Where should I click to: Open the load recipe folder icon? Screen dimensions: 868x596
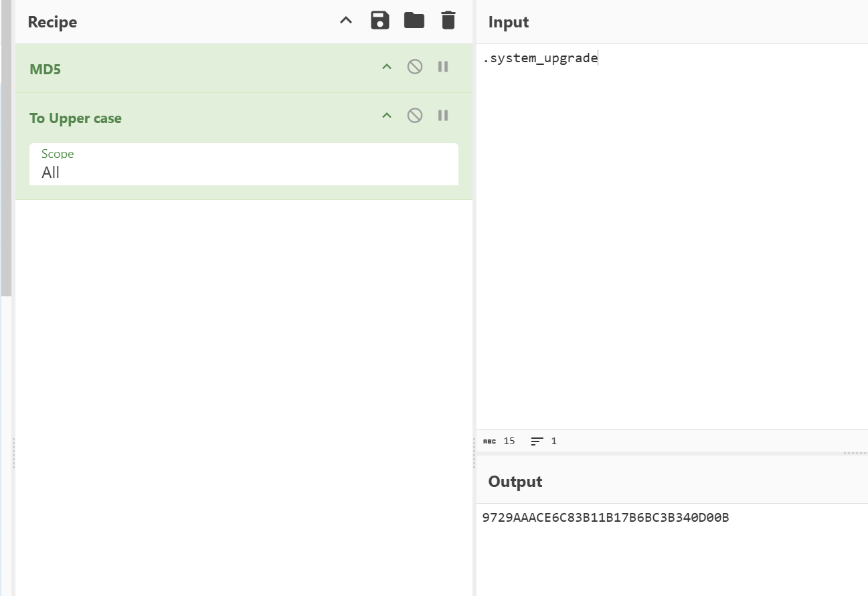click(414, 21)
